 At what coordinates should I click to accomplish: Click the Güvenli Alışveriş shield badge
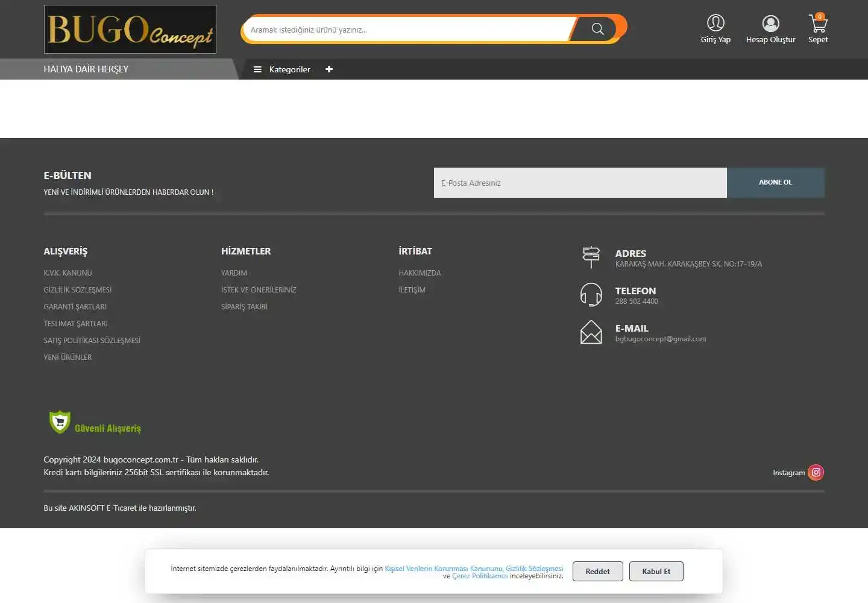(95, 423)
